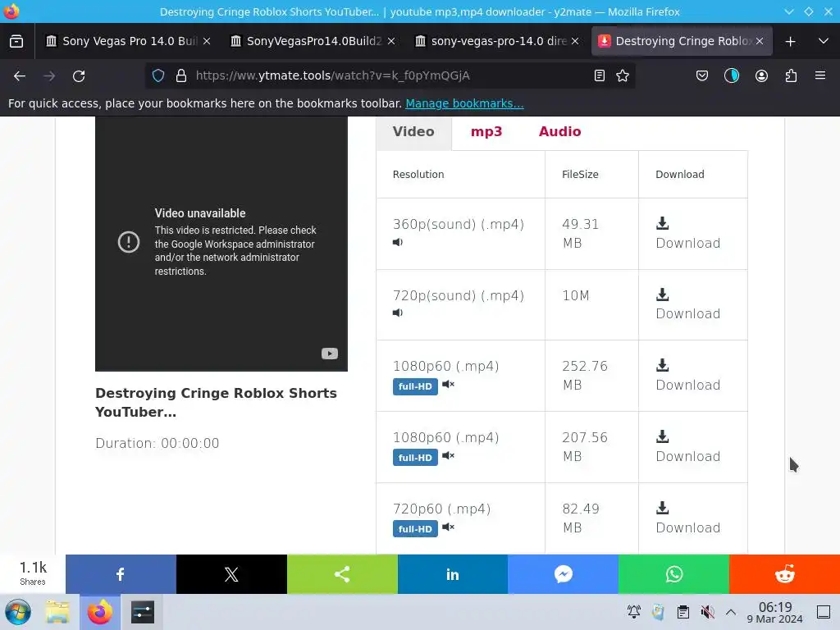840x630 pixels.
Task: Click the blue circular toolbar extension icon
Action: tap(731, 75)
